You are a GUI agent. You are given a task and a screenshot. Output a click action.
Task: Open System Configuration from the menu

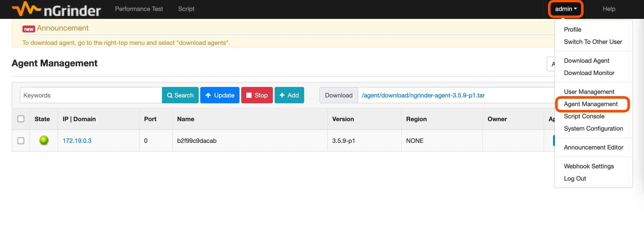coord(593,129)
